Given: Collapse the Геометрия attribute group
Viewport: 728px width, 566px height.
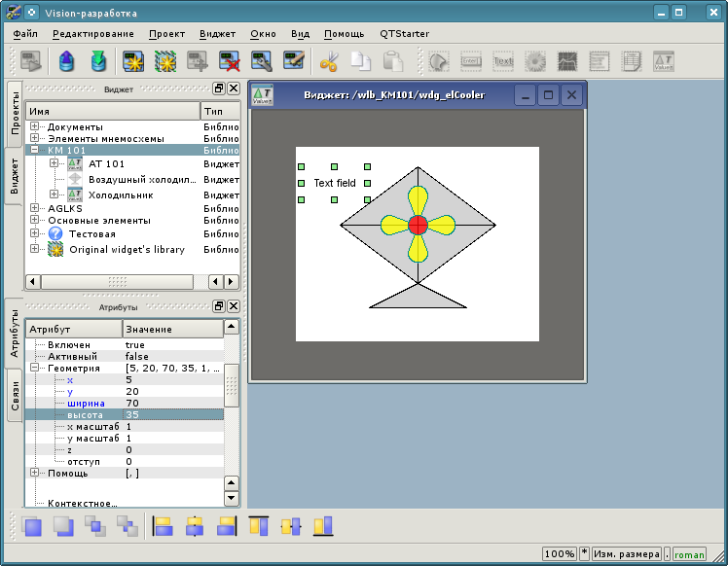Looking at the screenshot, I should click(x=35, y=369).
